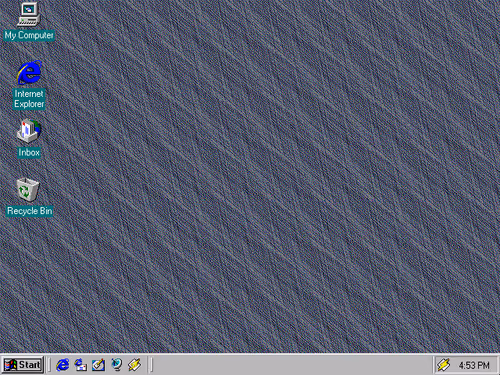Click Winamp lightning icon in system tray
Viewport: 500px width, 375px height.
(x=444, y=365)
